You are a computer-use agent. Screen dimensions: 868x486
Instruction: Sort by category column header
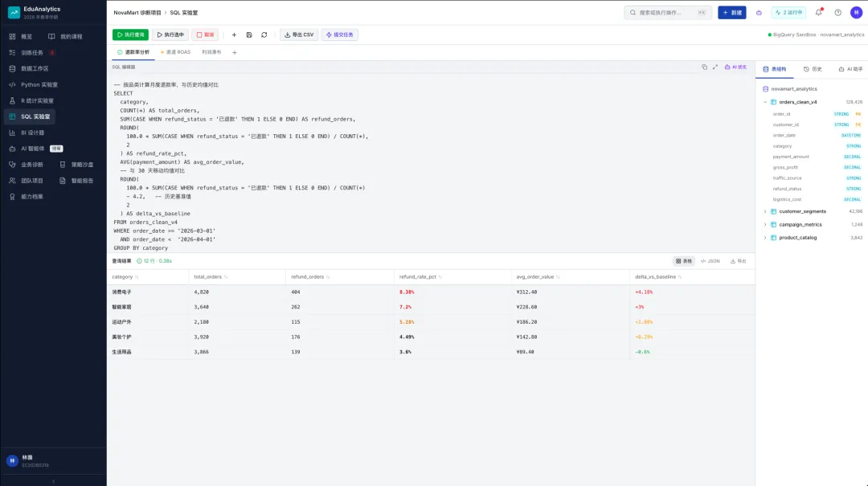point(125,277)
